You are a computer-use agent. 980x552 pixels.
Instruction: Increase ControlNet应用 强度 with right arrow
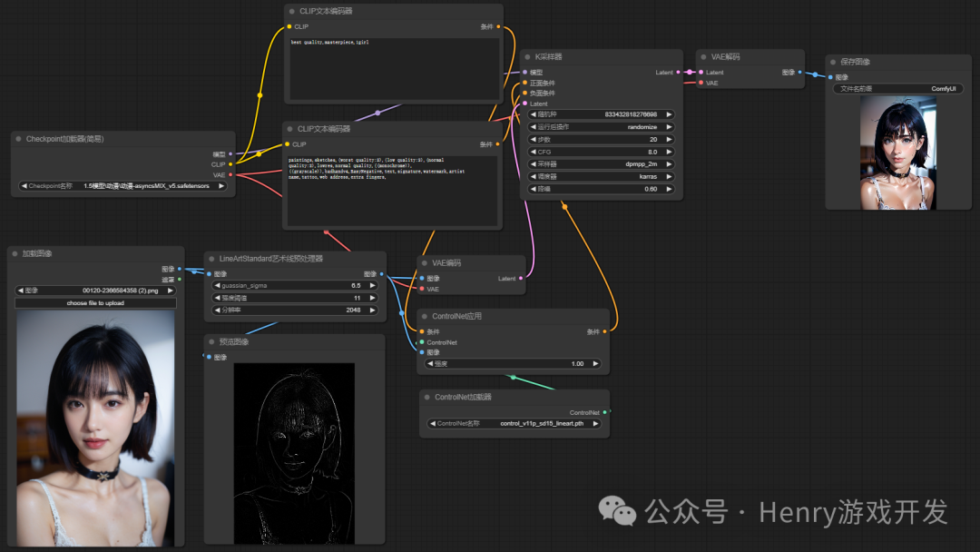coord(595,363)
